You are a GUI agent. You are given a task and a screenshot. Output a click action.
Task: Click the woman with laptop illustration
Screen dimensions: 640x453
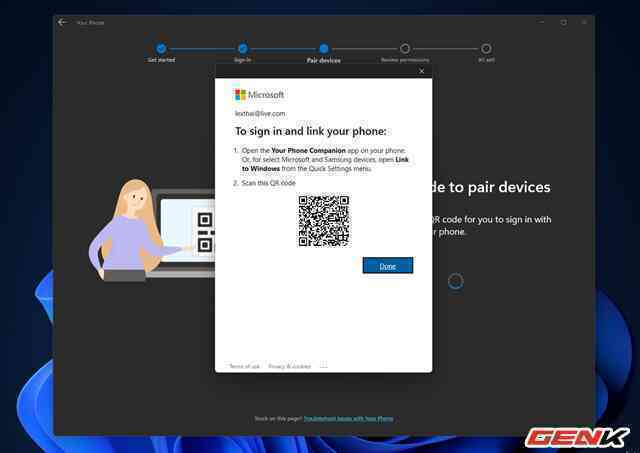click(151, 230)
